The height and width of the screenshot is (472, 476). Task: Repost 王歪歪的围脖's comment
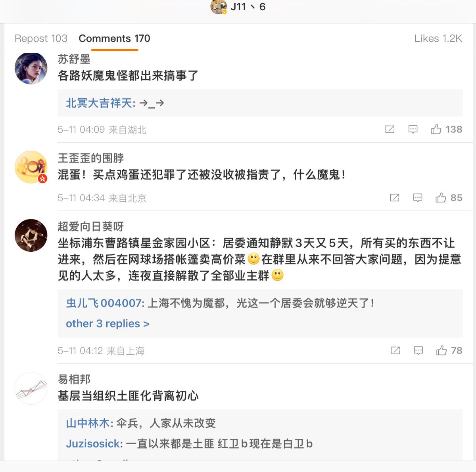tap(395, 198)
